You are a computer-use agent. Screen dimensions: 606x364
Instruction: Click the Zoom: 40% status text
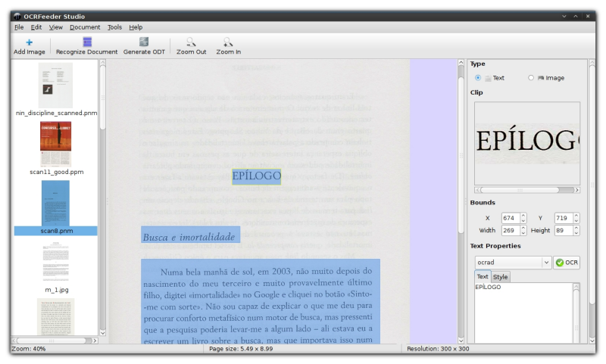29,349
